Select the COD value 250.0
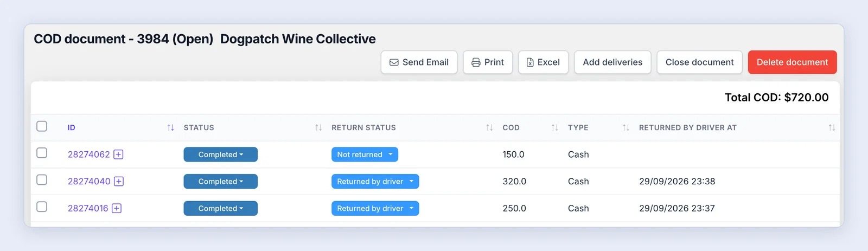Screen dimensions: 868x251 pos(514,208)
